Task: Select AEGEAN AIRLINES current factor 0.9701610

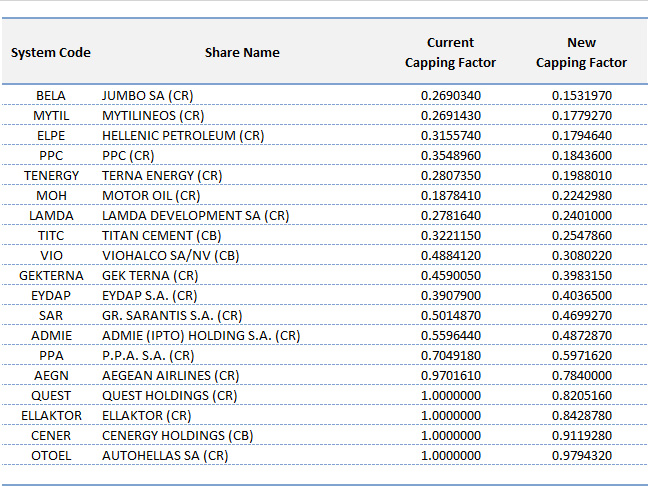Action: pos(450,376)
